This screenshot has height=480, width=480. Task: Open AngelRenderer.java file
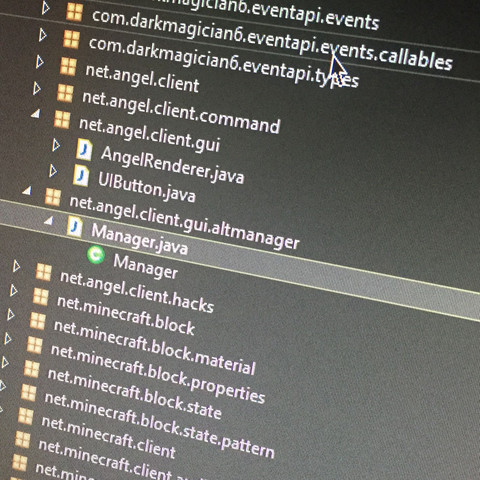click(172, 165)
